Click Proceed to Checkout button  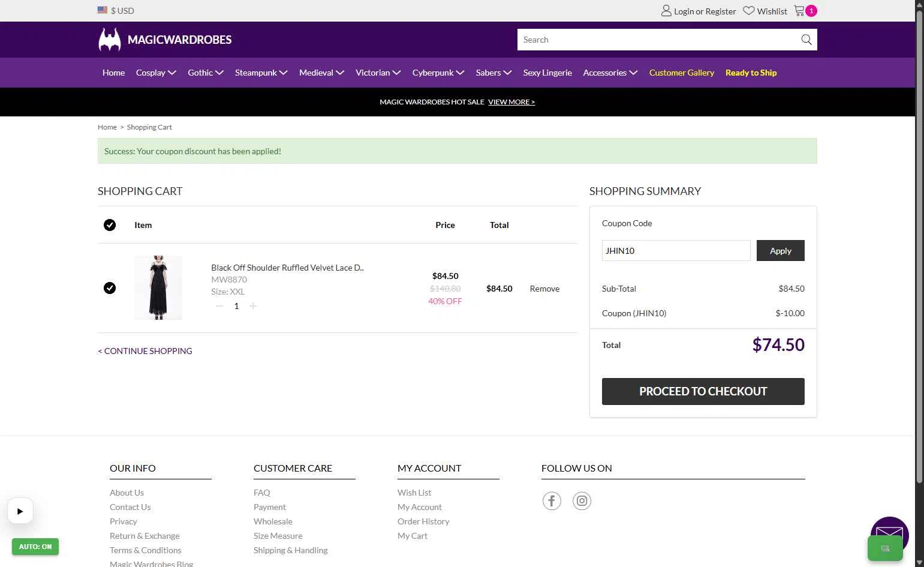point(703,391)
